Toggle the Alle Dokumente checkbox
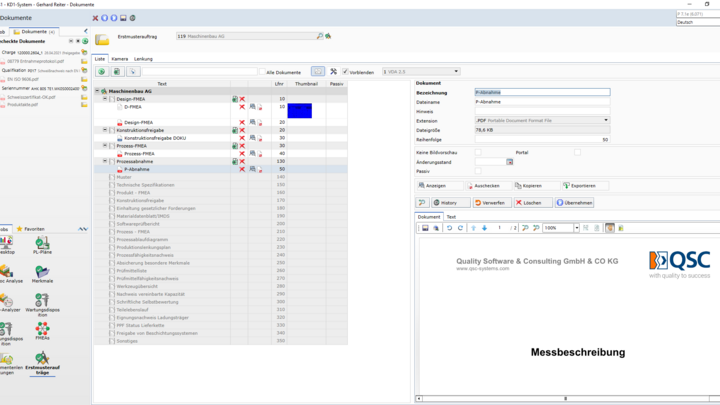720x405 pixels. 262,72
